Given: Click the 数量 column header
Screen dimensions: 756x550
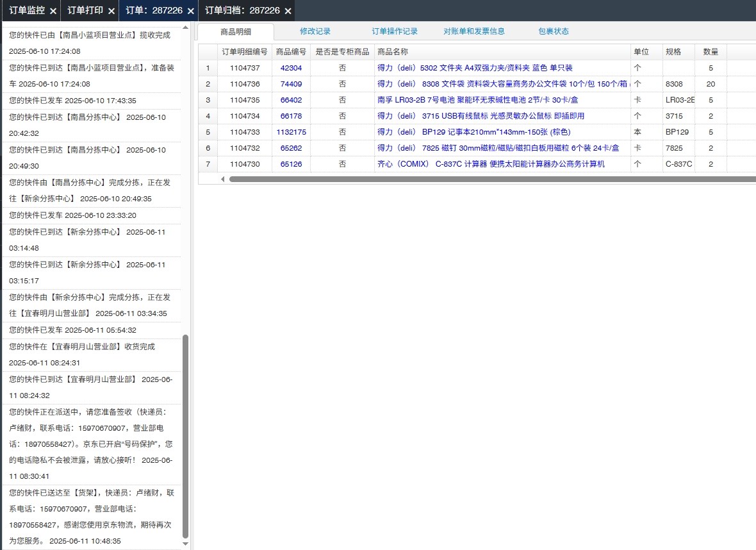Looking at the screenshot, I should tap(711, 52).
